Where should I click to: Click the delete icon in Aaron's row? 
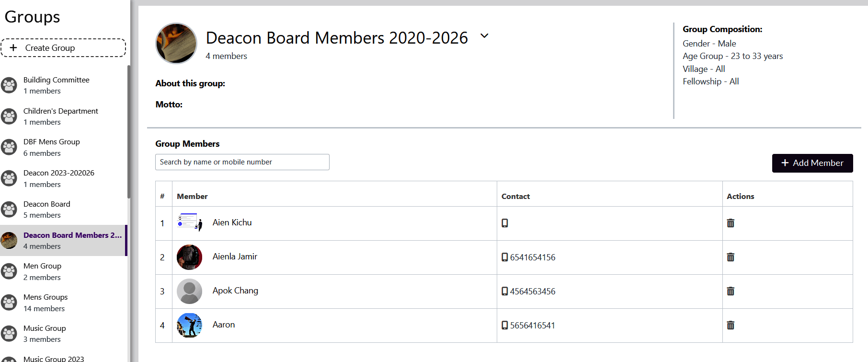731,325
